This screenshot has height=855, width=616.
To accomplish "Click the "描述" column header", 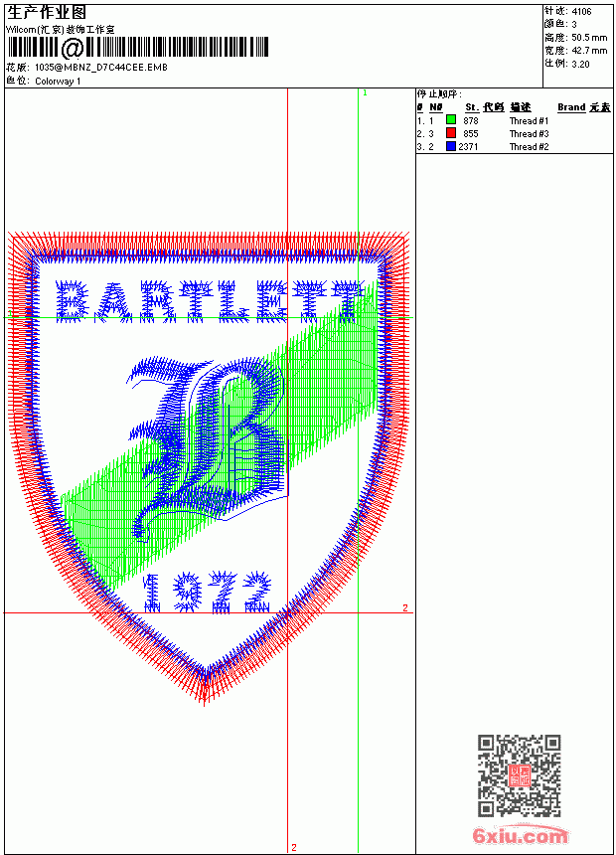I will click(521, 107).
